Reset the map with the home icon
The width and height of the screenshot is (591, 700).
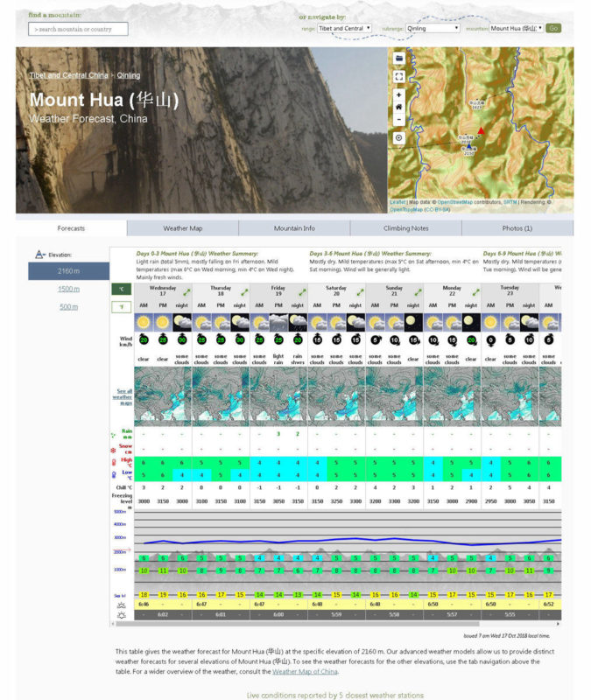(x=399, y=107)
